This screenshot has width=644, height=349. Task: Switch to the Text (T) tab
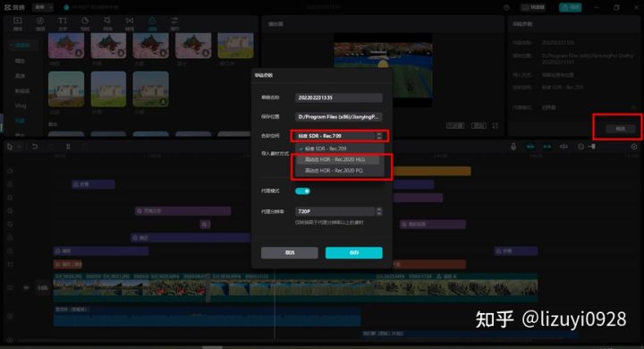(63, 24)
